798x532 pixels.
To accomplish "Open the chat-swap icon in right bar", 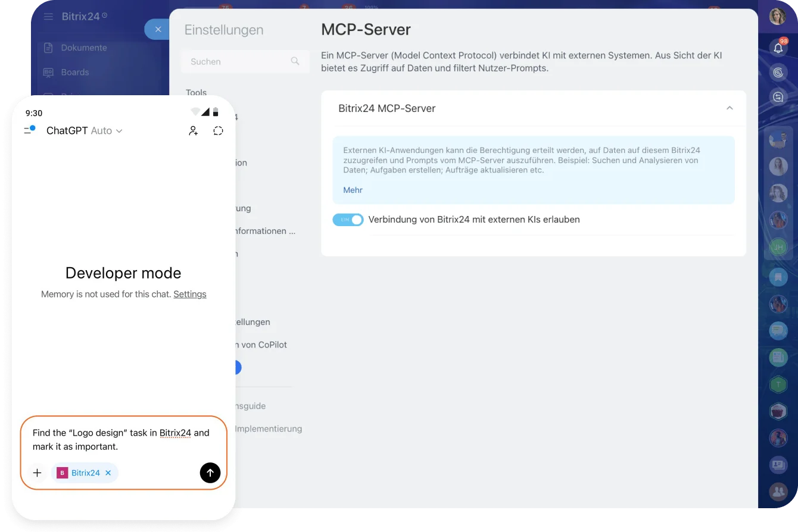I will [778, 96].
